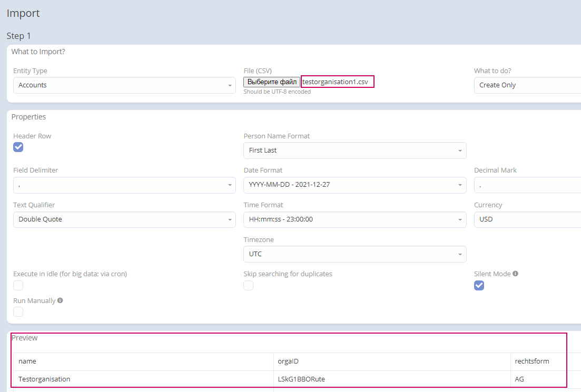
Task: Click the Выберите файл file chooser button
Action: click(x=272, y=82)
